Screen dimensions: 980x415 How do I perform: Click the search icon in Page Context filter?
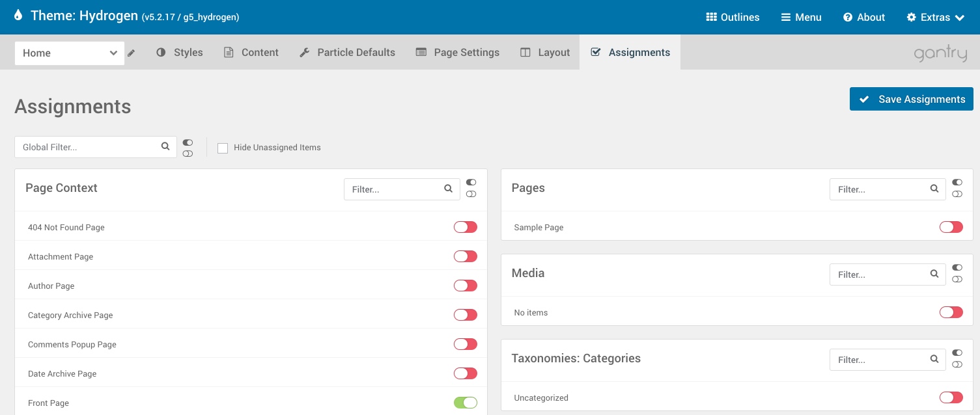(x=448, y=189)
